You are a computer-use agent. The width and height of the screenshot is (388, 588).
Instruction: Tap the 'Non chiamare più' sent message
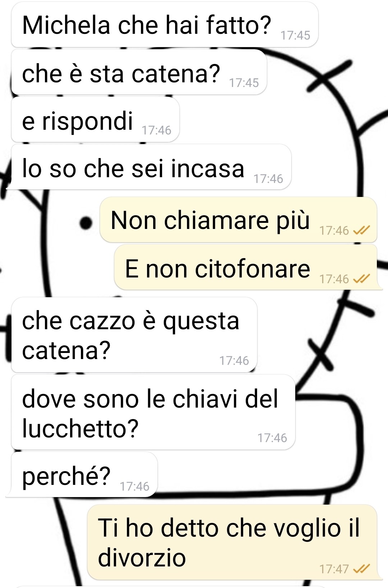[238, 220]
